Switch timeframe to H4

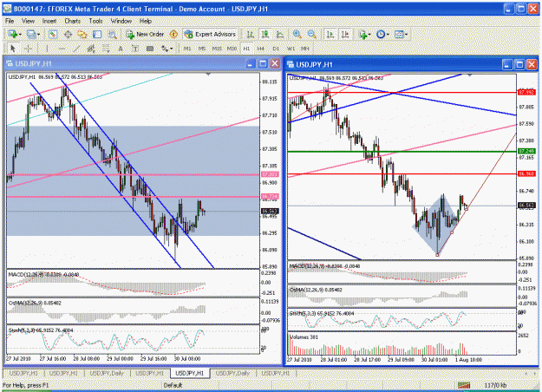pos(261,49)
